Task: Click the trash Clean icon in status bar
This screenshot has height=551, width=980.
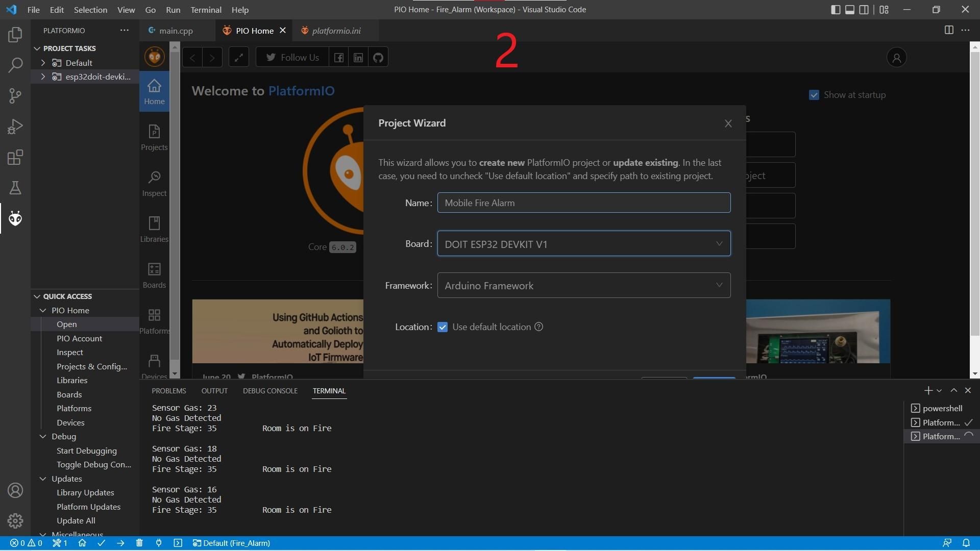Action: point(139,543)
